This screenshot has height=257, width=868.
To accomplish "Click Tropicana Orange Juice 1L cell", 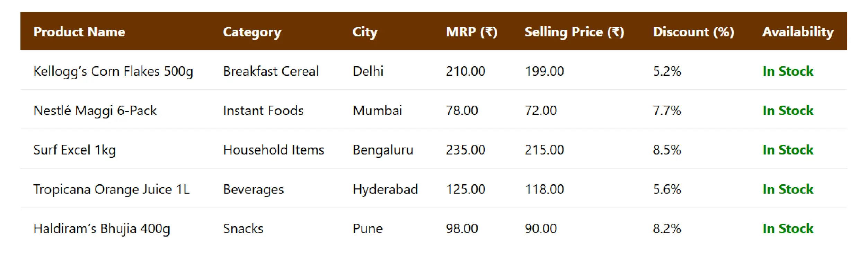I will (x=111, y=189).
